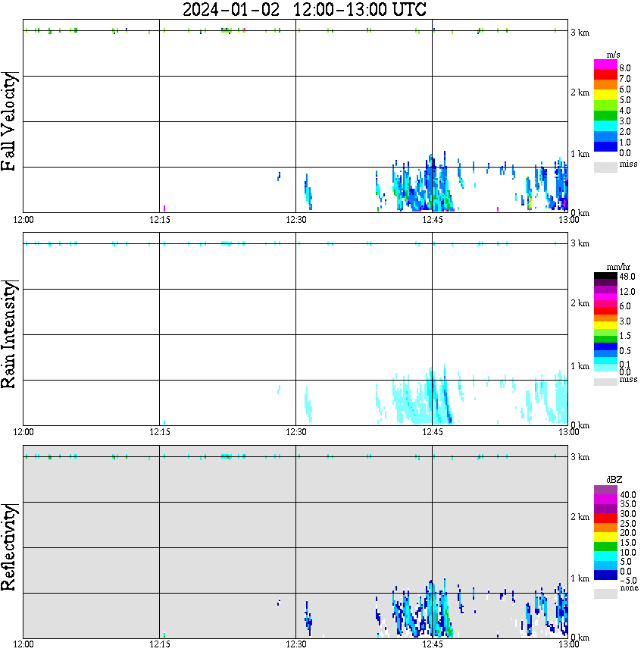644x658 pixels.
Task: Click the red 7.0 m/s legend swatch
Action: coord(605,75)
